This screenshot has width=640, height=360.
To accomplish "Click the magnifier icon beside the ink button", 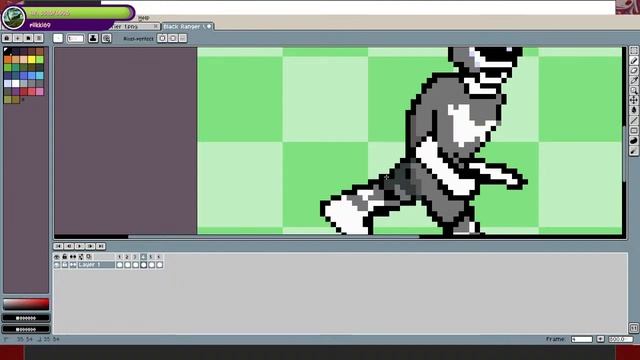I will click(107, 38).
